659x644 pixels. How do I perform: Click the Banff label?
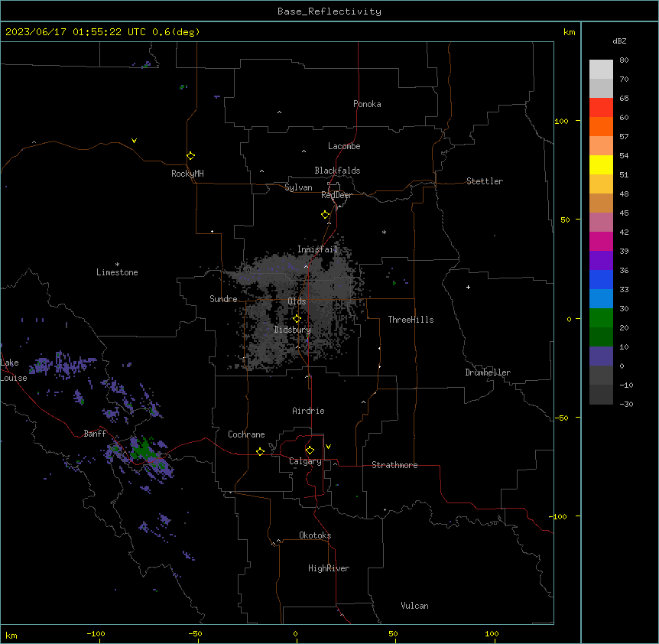[95, 434]
